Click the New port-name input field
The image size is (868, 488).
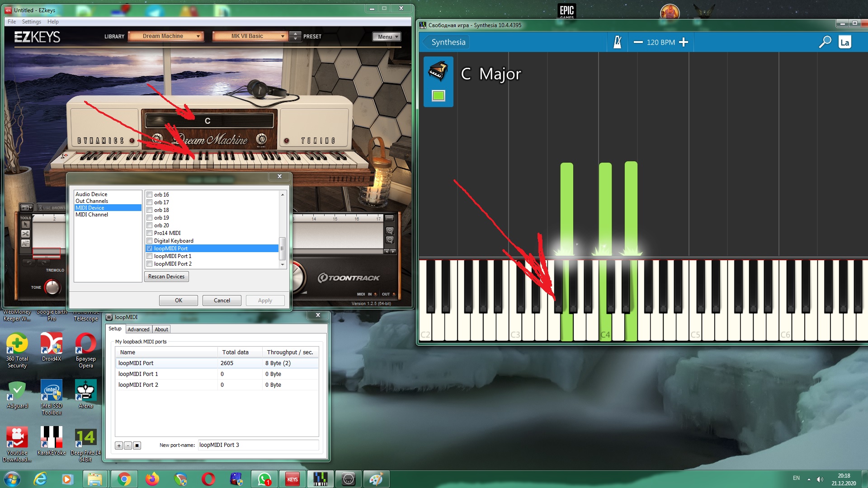tap(258, 445)
